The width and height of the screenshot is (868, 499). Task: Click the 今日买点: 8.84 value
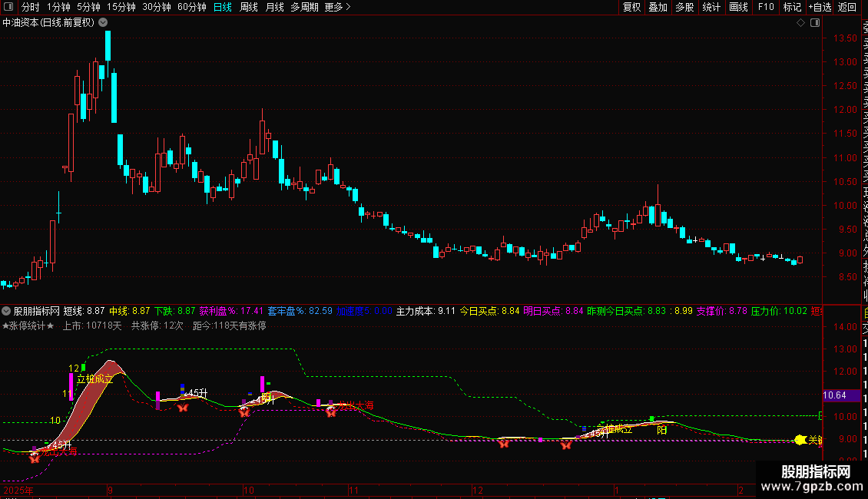(490, 311)
